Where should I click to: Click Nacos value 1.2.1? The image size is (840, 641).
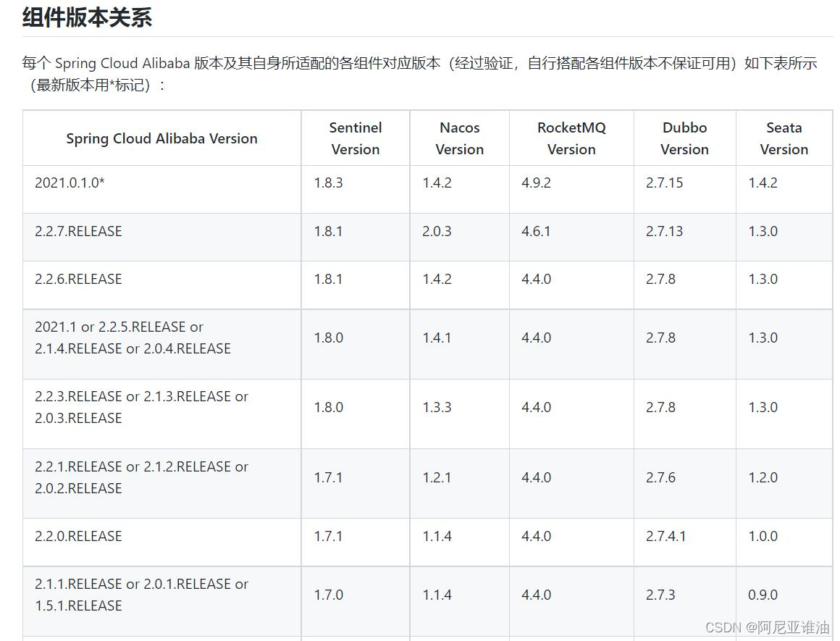[437, 477]
